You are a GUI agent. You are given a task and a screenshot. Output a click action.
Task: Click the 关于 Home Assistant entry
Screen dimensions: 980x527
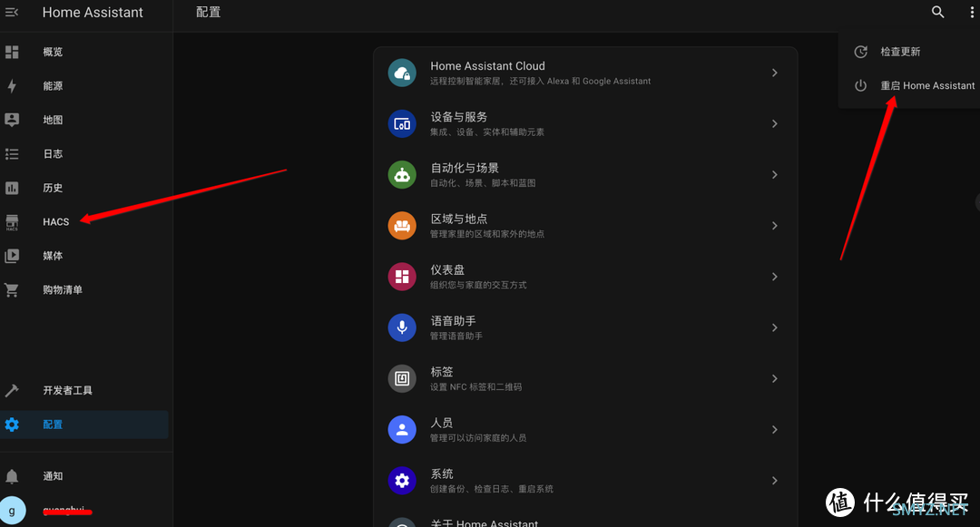point(585,518)
